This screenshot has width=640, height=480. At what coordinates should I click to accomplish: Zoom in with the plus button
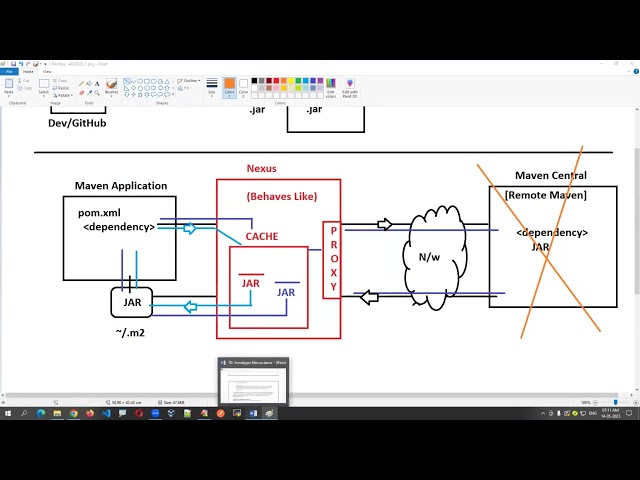636,402
